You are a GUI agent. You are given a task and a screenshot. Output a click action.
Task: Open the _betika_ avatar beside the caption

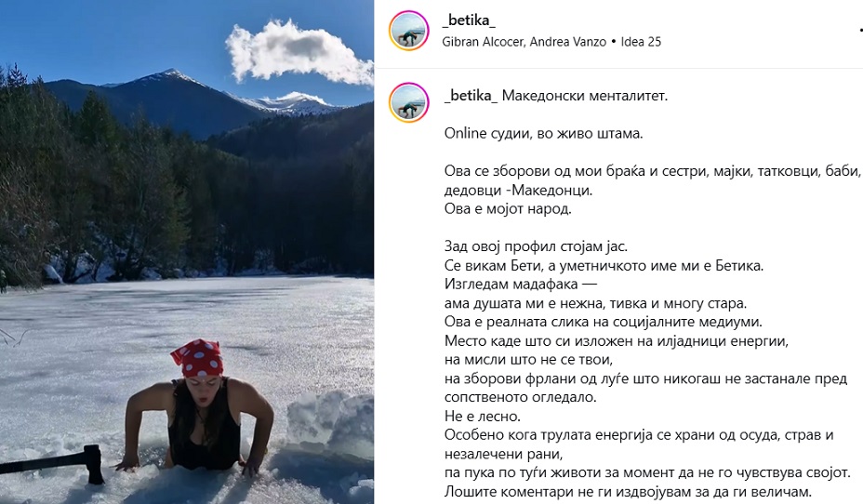coord(409,102)
